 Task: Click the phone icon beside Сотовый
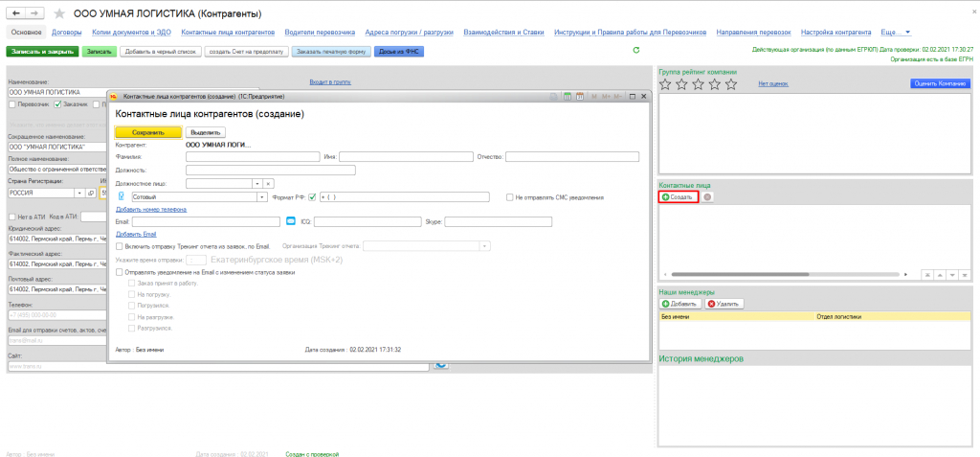pyautogui.click(x=122, y=196)
